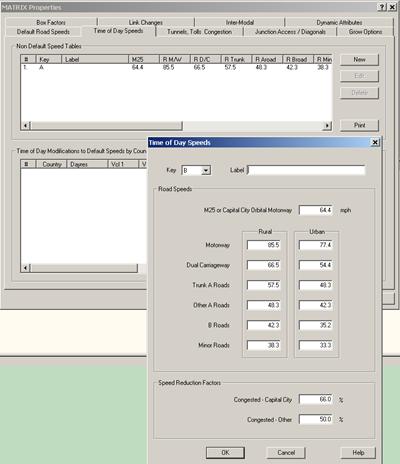Screen dimensions: 400x464
Task: Close the MATRIX Properties window
Action: pyautogui.click(x=392, y=7)
